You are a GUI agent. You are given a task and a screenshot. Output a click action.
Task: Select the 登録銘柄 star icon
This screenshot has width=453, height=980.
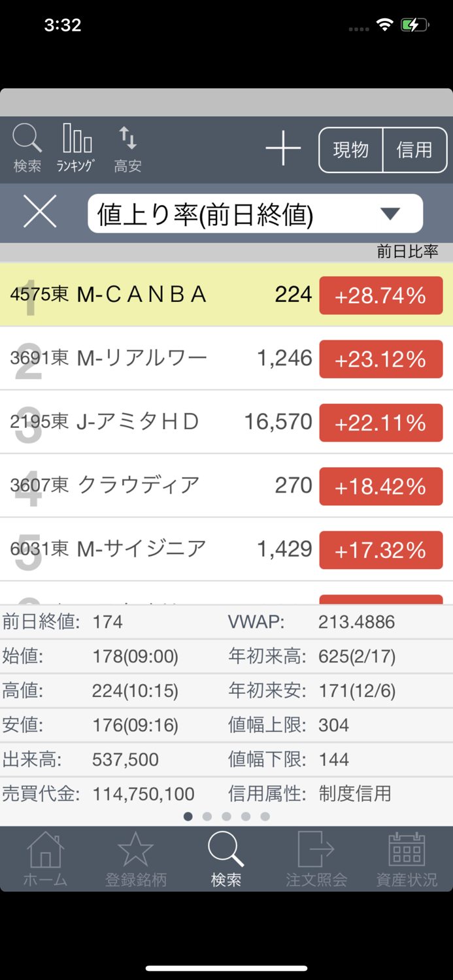click(135, 856)
